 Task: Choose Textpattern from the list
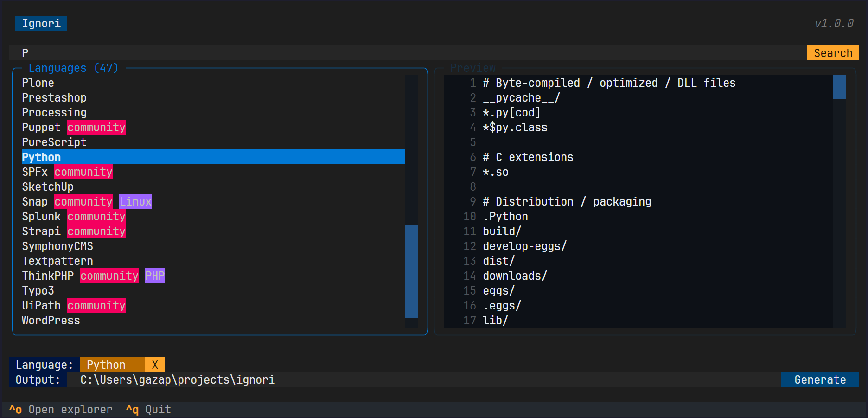213,261
